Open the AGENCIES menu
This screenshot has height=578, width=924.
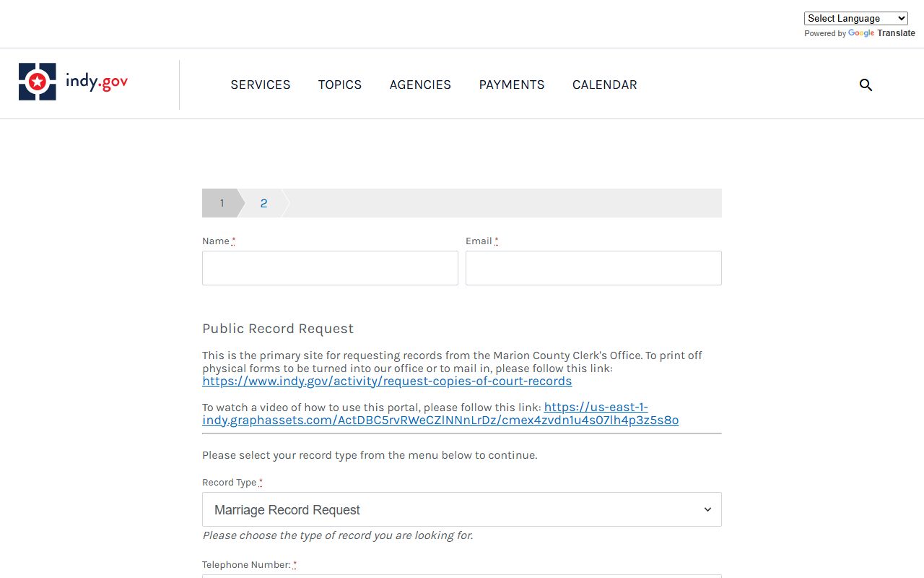click(420, 85)
